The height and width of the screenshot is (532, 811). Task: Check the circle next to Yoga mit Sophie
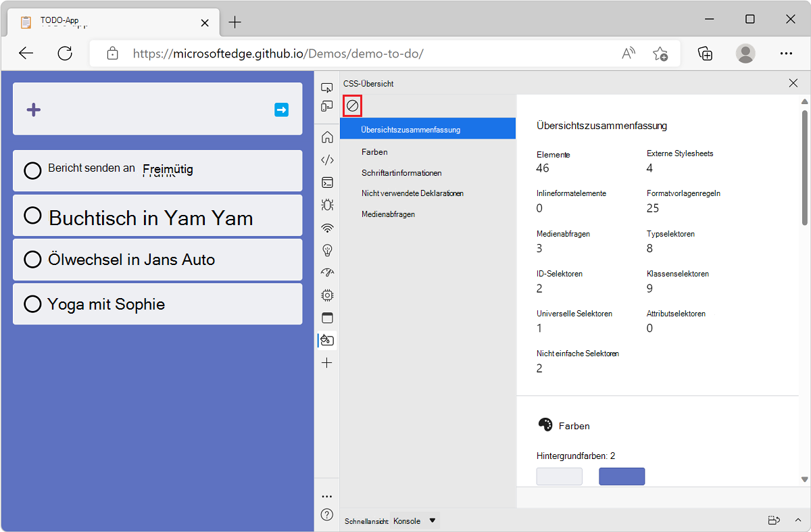pyautogui.click(x=32, y=304)
